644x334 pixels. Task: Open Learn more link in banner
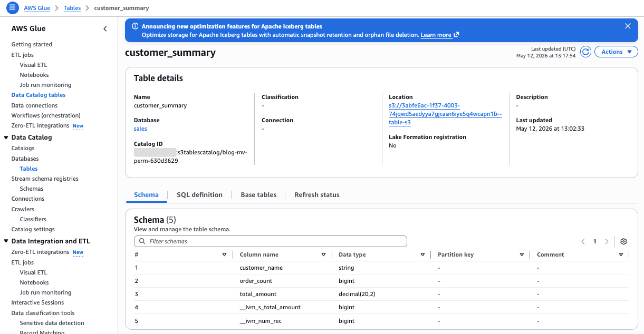[x=439, y=35]
